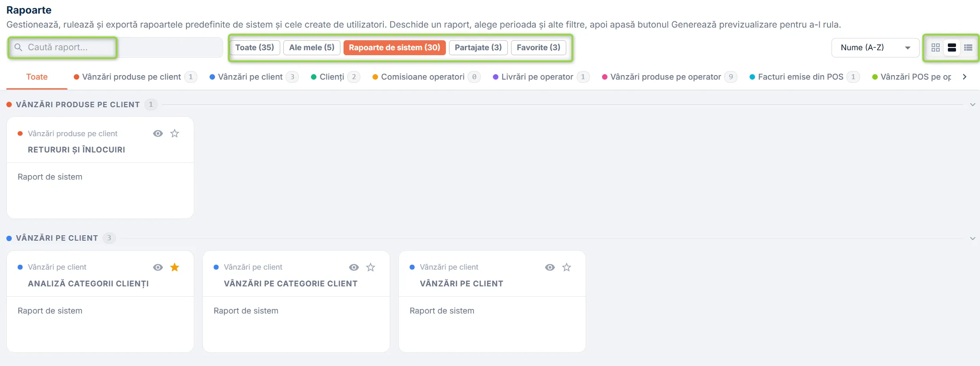The width and height of the screenshot is (980, 366).
Task: Click the VÂNZĂRI PRODUSE PE CLIENT section heading
Action: pyautogui.click(x=78, y=105)
